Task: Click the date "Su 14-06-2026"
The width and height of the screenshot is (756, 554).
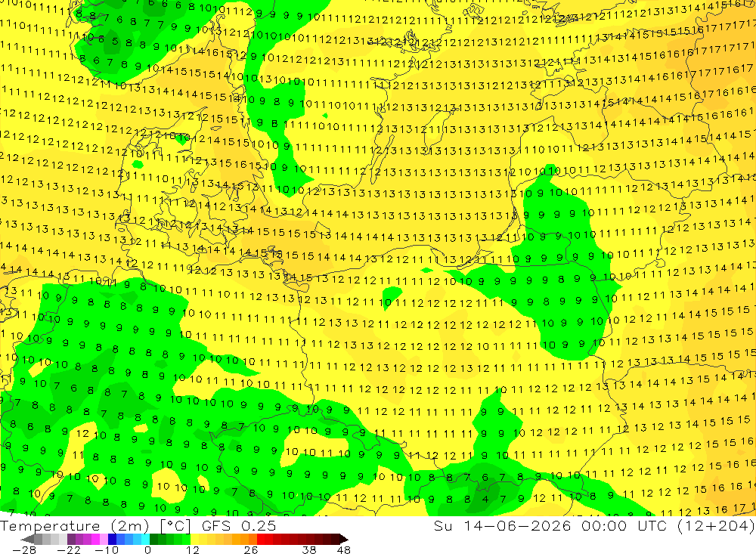Action: click(502, 526)
